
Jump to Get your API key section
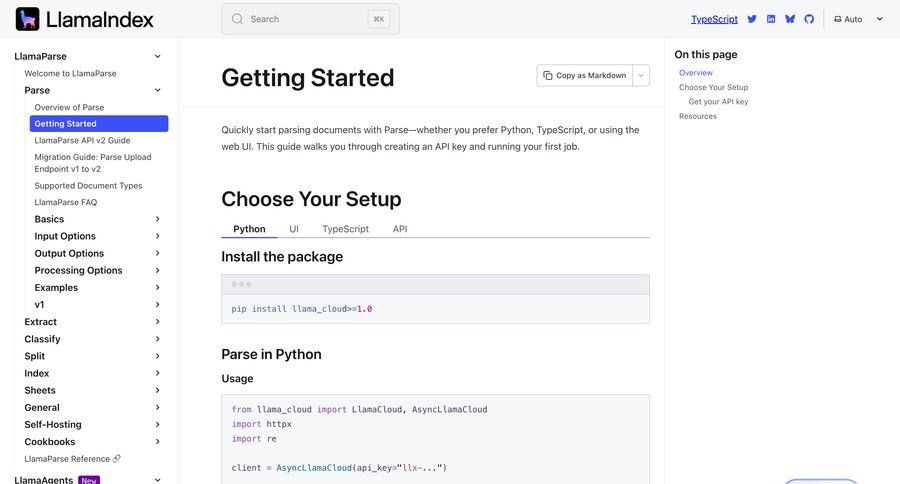pos(718,102)
